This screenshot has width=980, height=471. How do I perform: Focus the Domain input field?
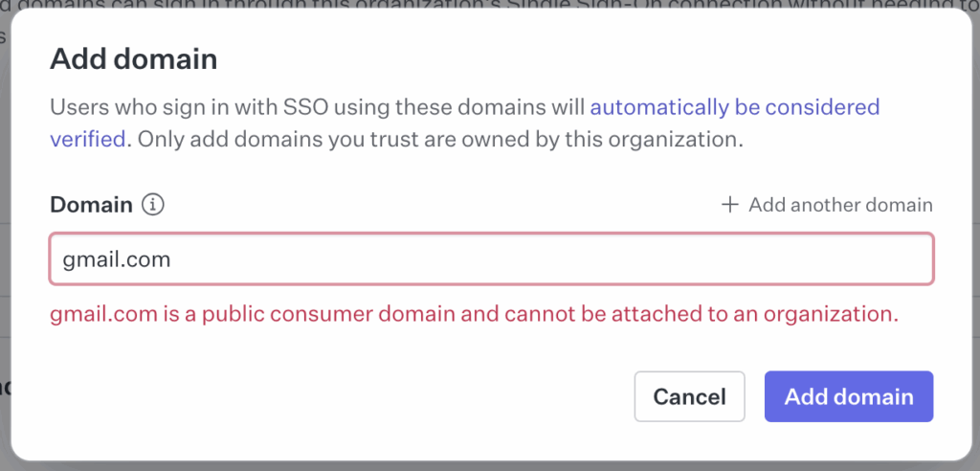pyautogui.click(x=492, y=259)
